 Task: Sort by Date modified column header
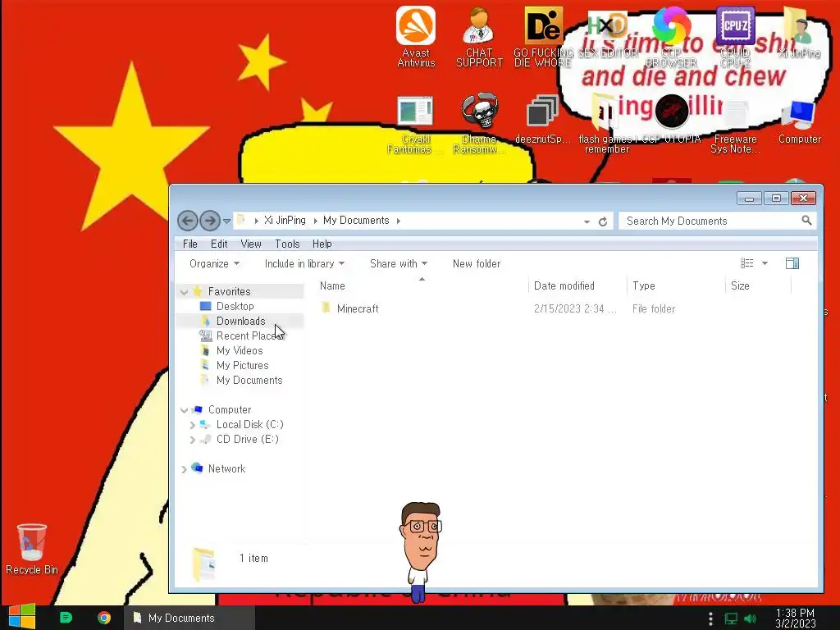pos(577,285)
